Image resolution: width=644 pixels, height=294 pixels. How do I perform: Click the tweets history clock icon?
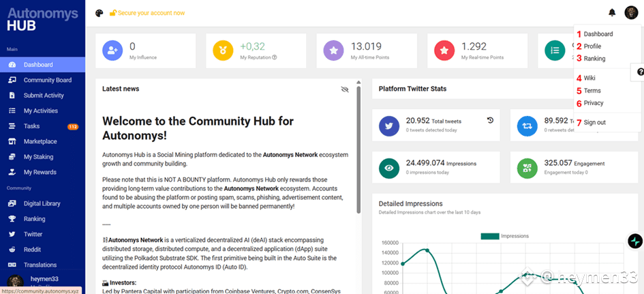point(490,121)
